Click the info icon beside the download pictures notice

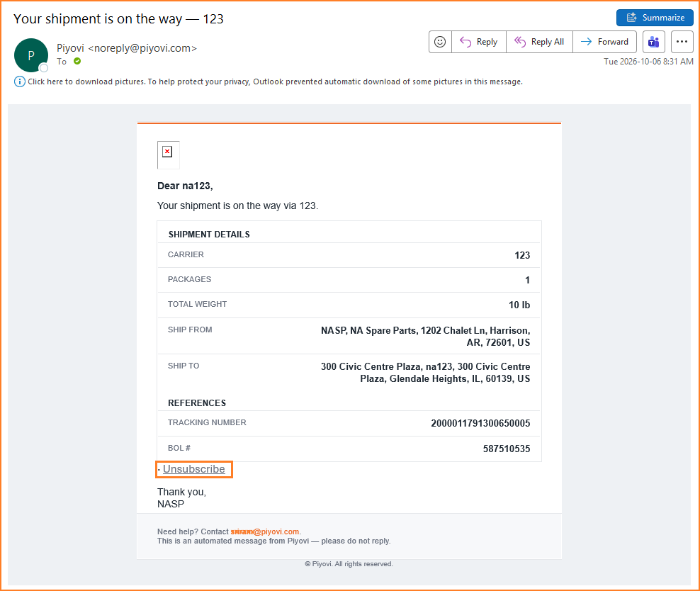point(20,81)
